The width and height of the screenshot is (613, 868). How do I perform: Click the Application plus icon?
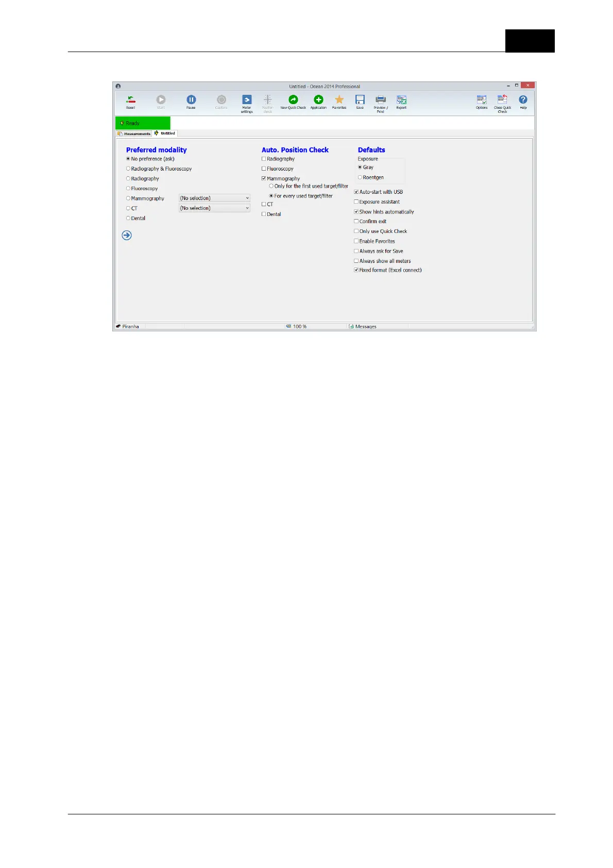coord(318,99)
